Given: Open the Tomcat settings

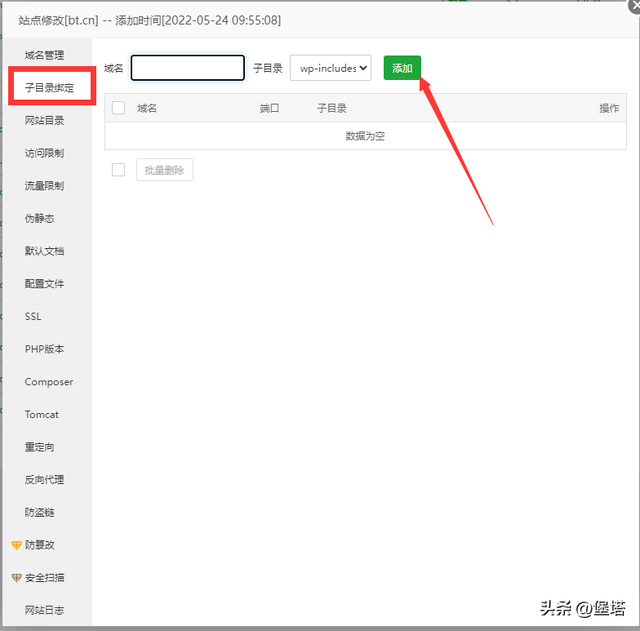Looking at the screenshot, I should [x=42, y=414].
